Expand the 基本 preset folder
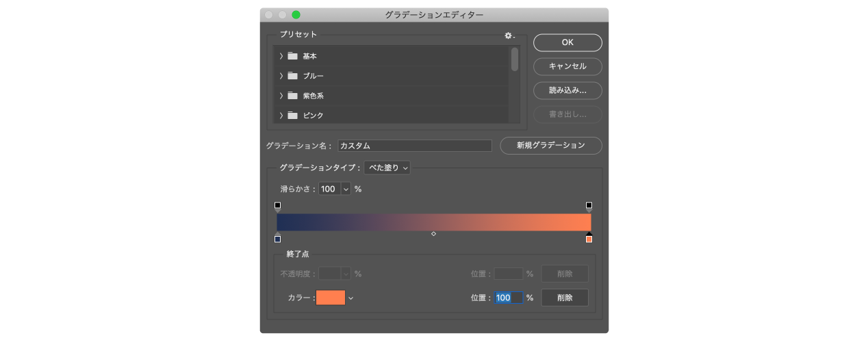Image resolution: width=868 pixels, height=342 pixels. coord(281,56)
